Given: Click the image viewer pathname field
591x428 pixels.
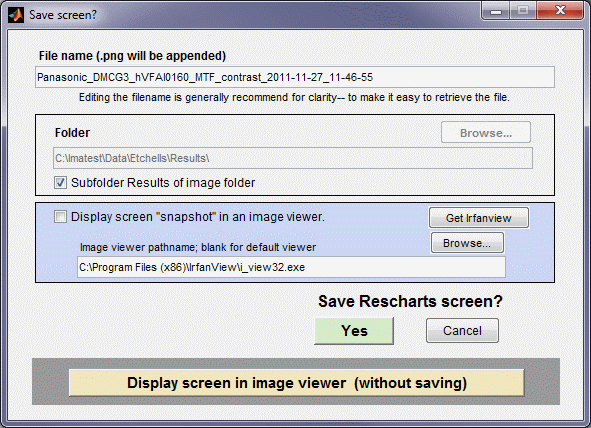Looking at the screenshot, I should click(x=291, y=267).
